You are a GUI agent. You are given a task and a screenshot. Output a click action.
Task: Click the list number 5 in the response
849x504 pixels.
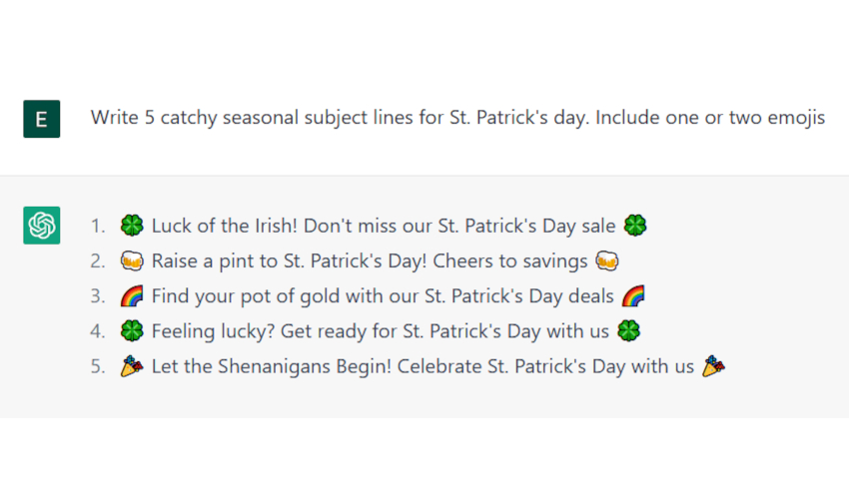pyautogui.click(x=97, y=366)
